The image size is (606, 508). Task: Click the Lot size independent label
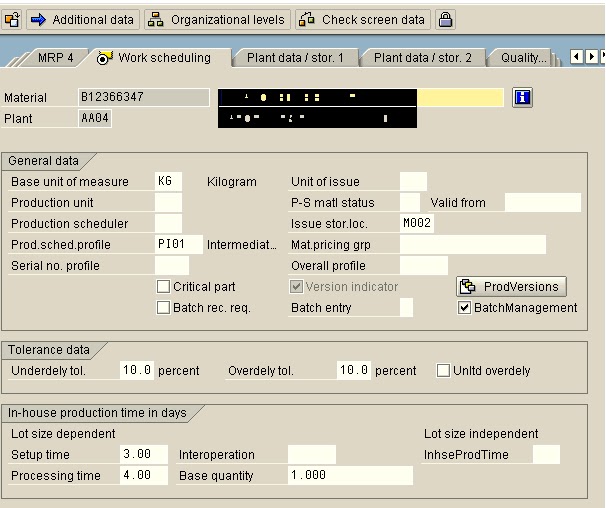(481, 433)
